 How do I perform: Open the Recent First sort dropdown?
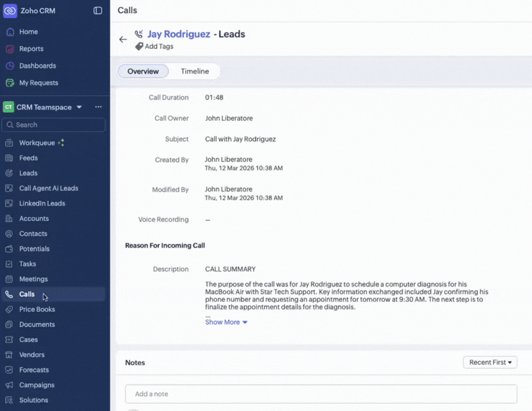click(x=490, y=362)
